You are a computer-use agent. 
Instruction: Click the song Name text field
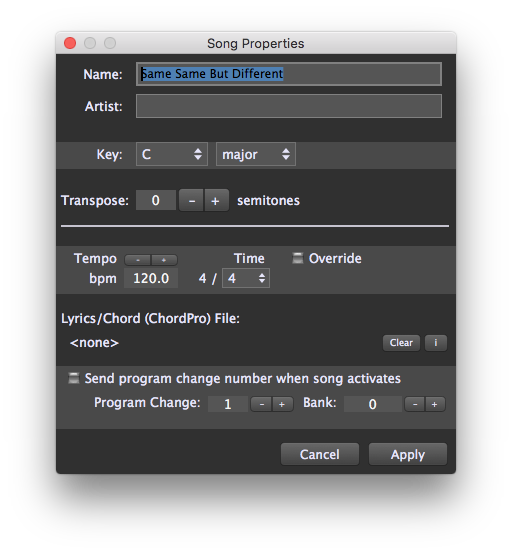(x=289, y=74)
